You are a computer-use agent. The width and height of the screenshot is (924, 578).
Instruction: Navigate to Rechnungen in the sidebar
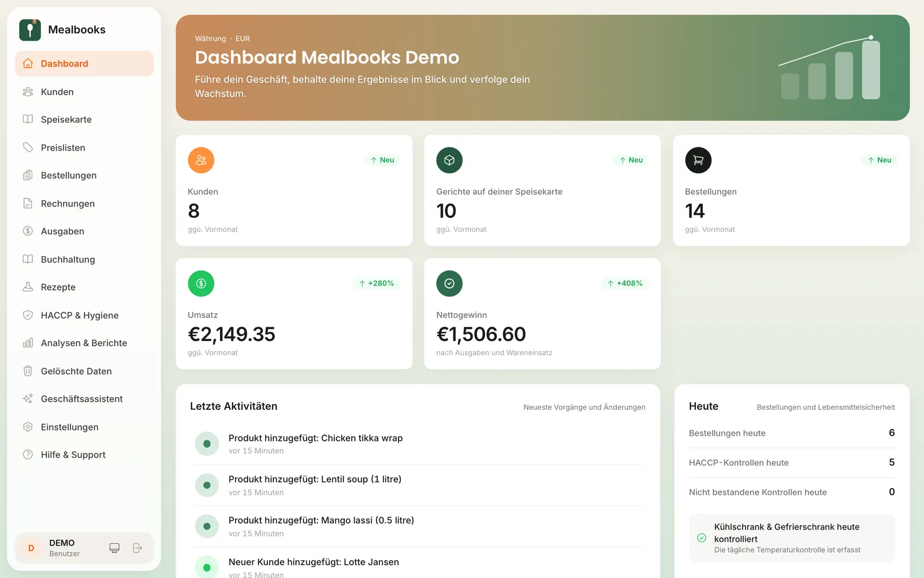84,203
